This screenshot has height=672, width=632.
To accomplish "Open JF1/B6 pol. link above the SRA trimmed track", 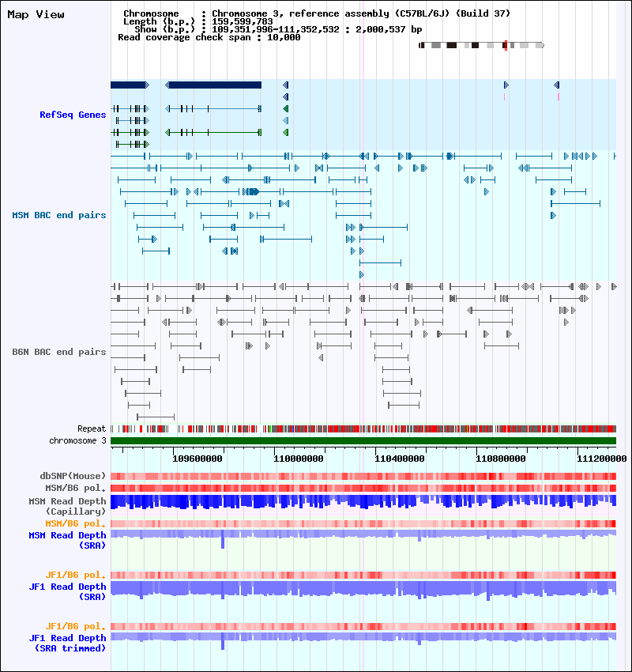I will pyautogui.click(x=76, y=626).
